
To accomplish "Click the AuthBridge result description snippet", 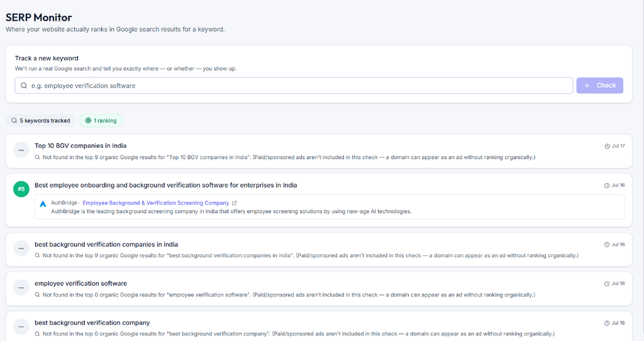I will 231,211.
